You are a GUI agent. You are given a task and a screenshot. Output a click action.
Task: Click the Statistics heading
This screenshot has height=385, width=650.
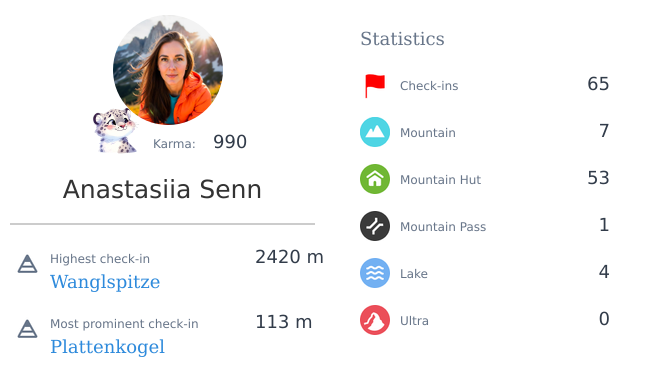[402, 39]
